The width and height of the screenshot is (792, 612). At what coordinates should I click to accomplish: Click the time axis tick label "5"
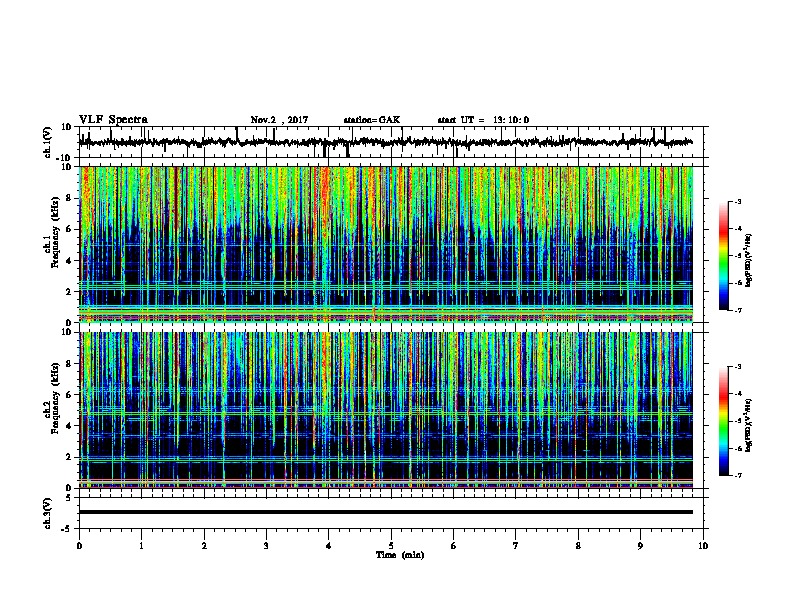(391, 546)
